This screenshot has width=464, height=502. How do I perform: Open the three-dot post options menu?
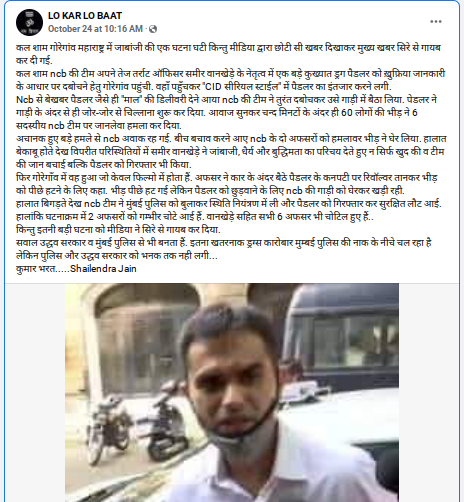click(x=436, y=22)
